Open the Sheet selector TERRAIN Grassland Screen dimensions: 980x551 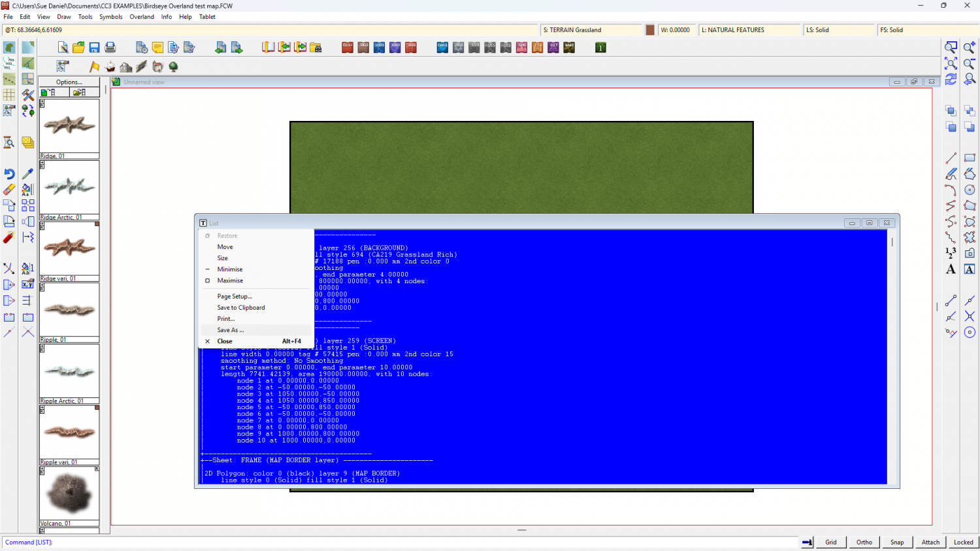591,30
